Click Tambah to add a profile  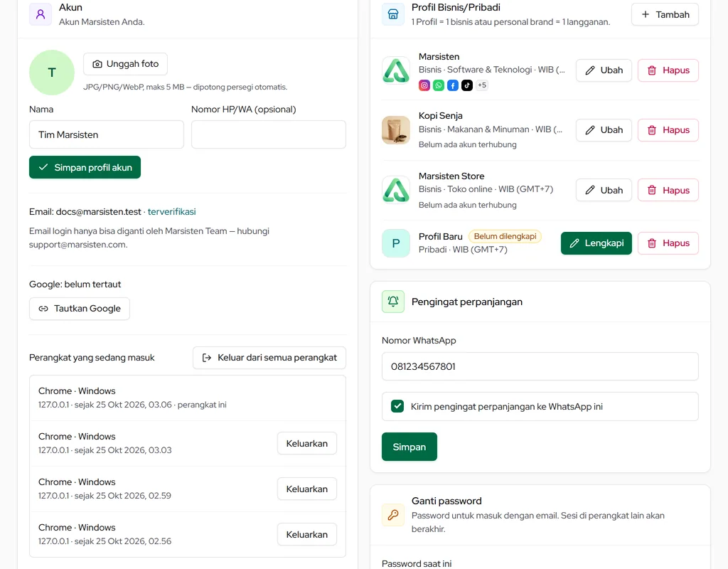[x=665, y=14]
